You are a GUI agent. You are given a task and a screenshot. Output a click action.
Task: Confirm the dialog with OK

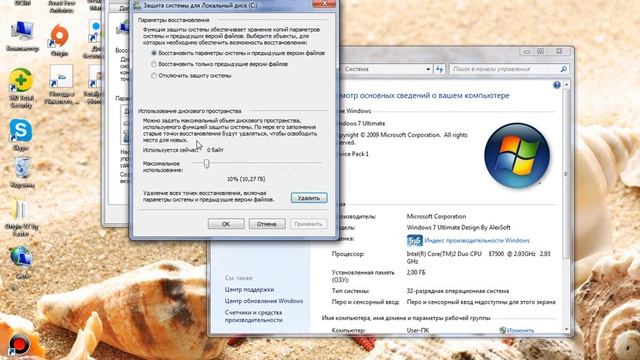pos(226,224)
